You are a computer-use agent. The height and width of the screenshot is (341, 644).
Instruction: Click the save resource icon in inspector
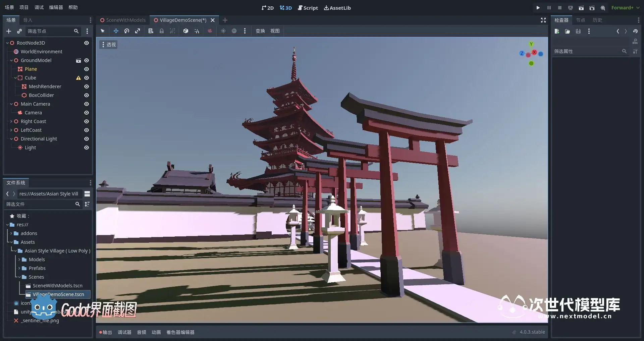point(578,31)
